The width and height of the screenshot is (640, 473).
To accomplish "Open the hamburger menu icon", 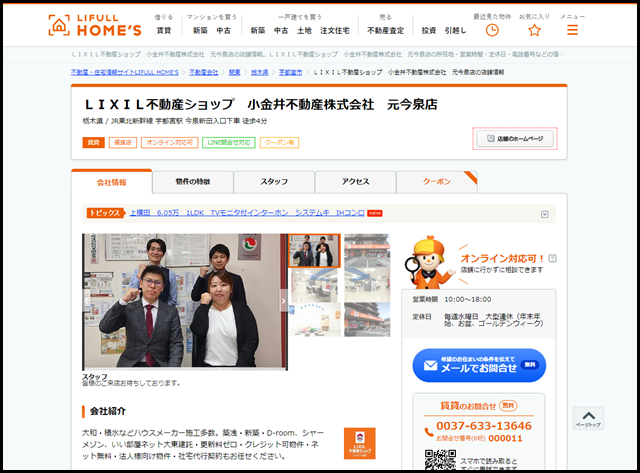I will (x=572, y=30).
